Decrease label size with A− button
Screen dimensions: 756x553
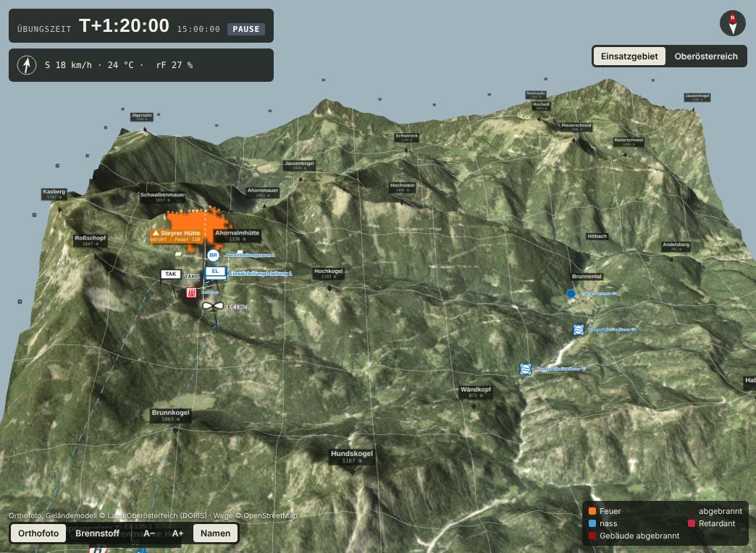tap(149, 533)
